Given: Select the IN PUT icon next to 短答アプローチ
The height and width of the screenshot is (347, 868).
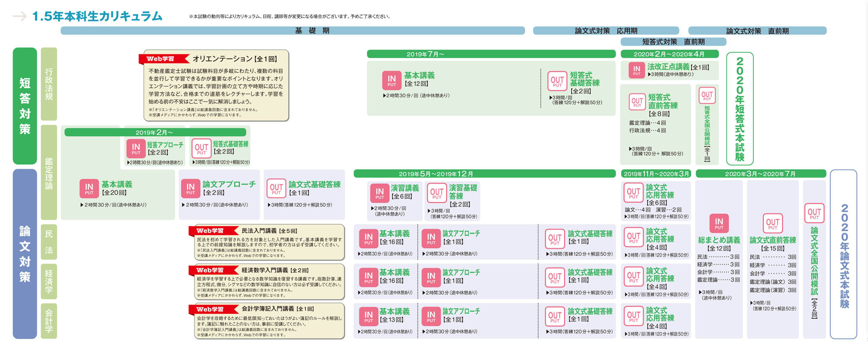Looking at the screenshot, I should pos(136,148).
